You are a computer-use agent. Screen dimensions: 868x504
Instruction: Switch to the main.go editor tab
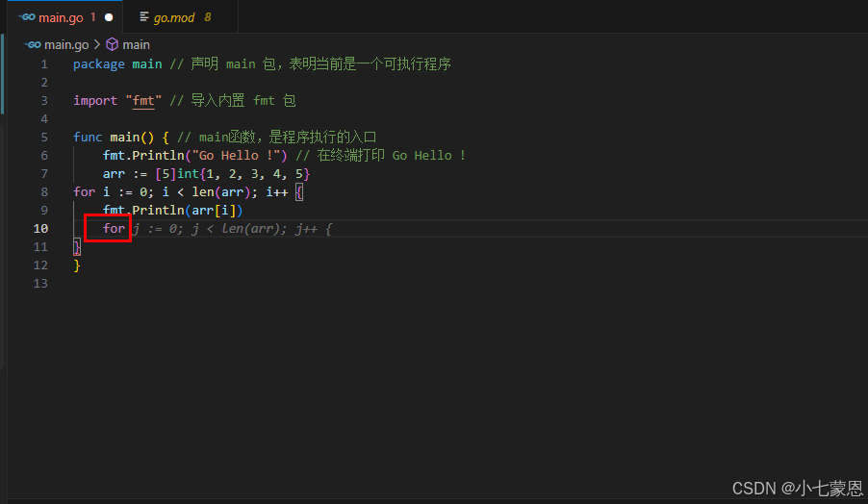[64, 17]
